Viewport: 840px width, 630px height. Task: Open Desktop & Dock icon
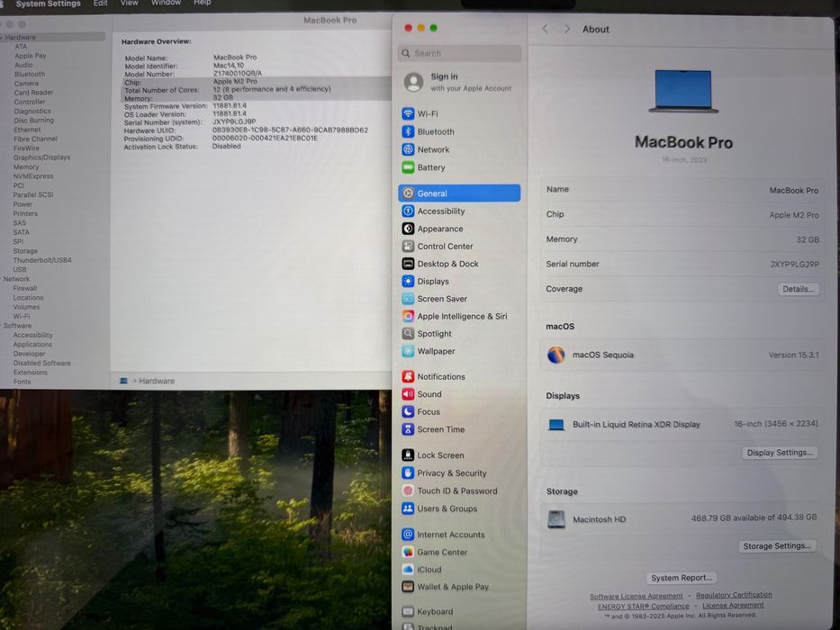coord(408,264)
